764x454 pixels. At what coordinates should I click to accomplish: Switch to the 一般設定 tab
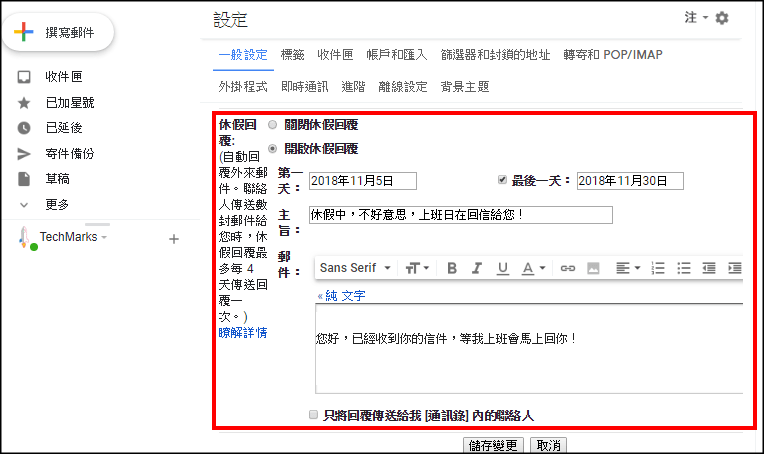243,55
